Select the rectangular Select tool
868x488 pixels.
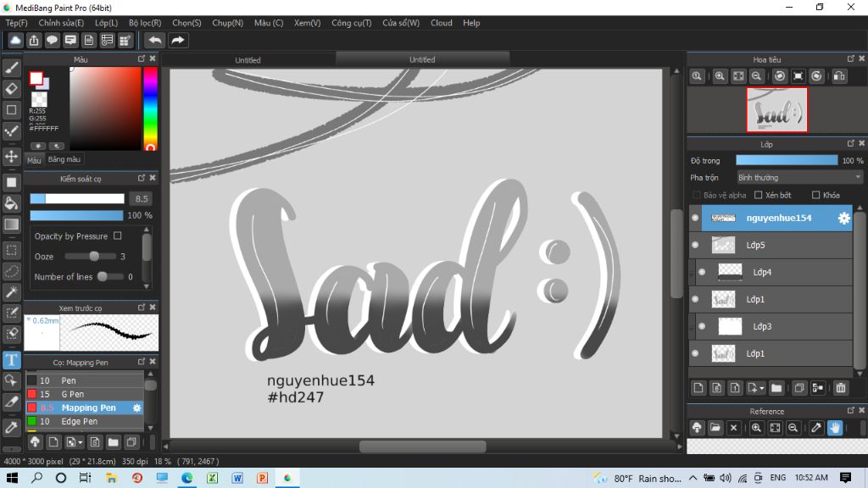(11, 250)
